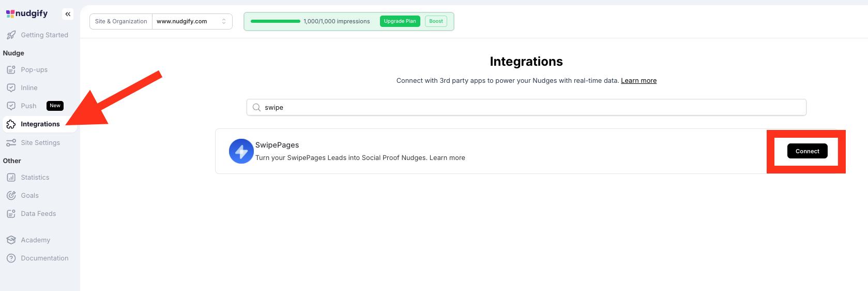The height and width of the screenshot is (291, 868).
Task: Click the Getting Started rocket icon
Action: coord(11,35)
